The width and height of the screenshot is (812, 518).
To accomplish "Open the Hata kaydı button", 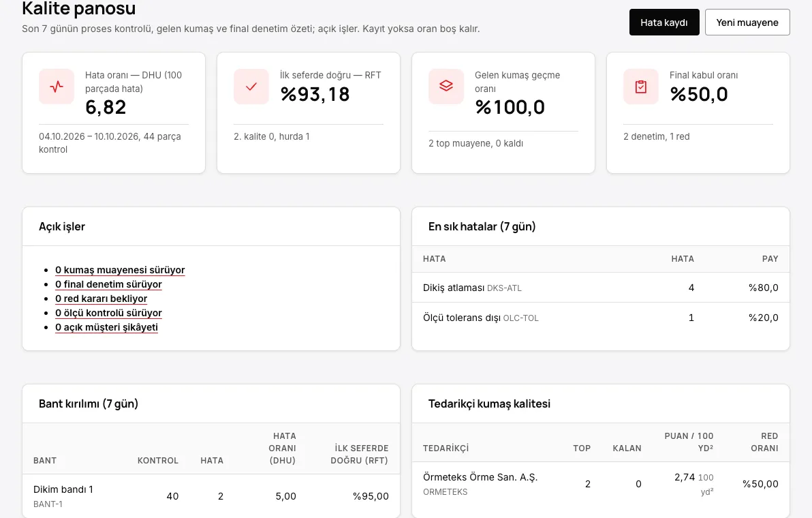I will pos(664,22).
